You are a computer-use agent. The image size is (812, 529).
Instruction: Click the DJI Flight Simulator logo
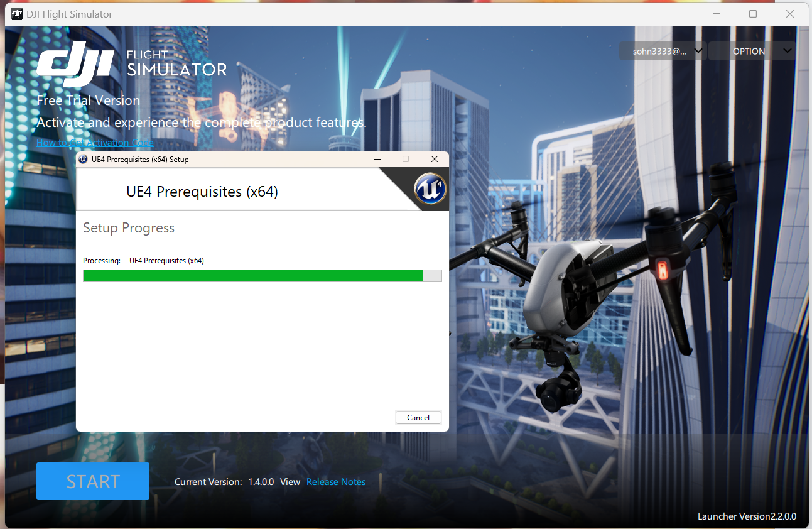[x=131, y=65]
